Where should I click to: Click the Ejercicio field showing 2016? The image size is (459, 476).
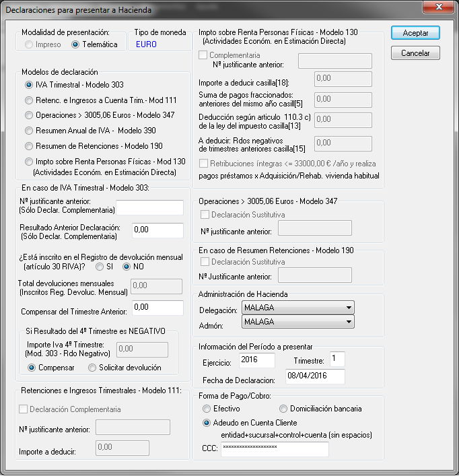coord(257,360)
